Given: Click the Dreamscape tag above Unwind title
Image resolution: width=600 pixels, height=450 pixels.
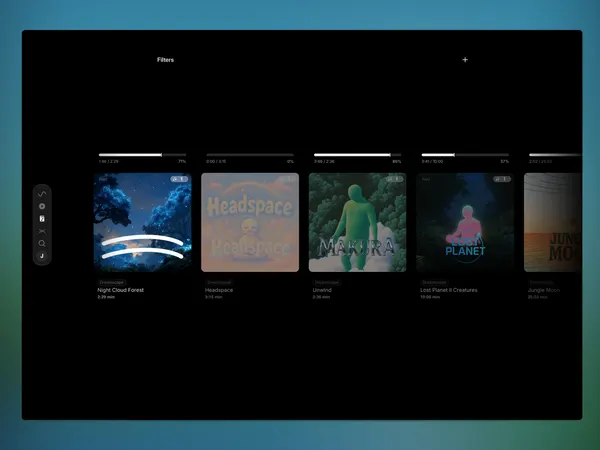Looking at the screenshot, I should point(326,282).
